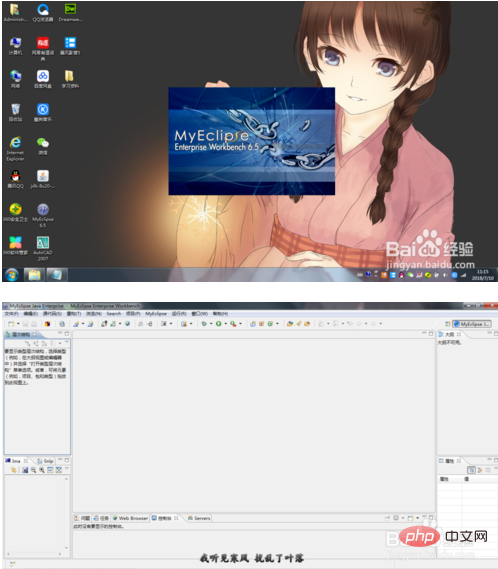This screenshot has width=498, height=569.
Task: Open the Internet Explorer desktop icon
Action: [x=15, y=148]
